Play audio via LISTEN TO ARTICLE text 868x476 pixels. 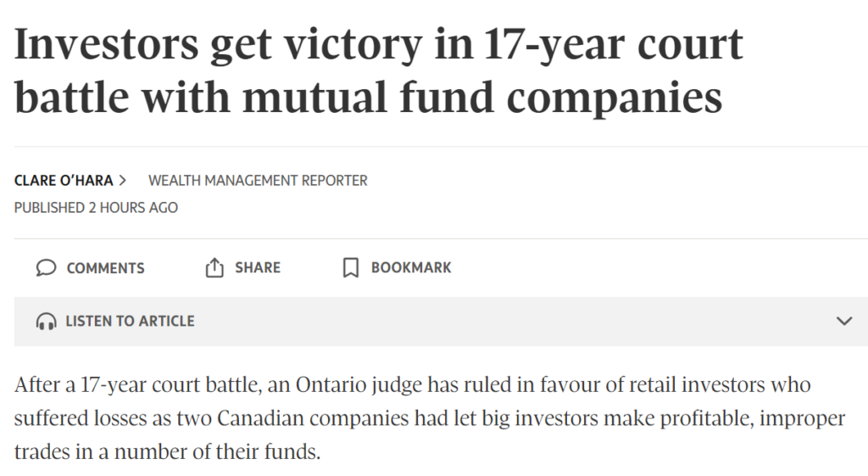130,322
